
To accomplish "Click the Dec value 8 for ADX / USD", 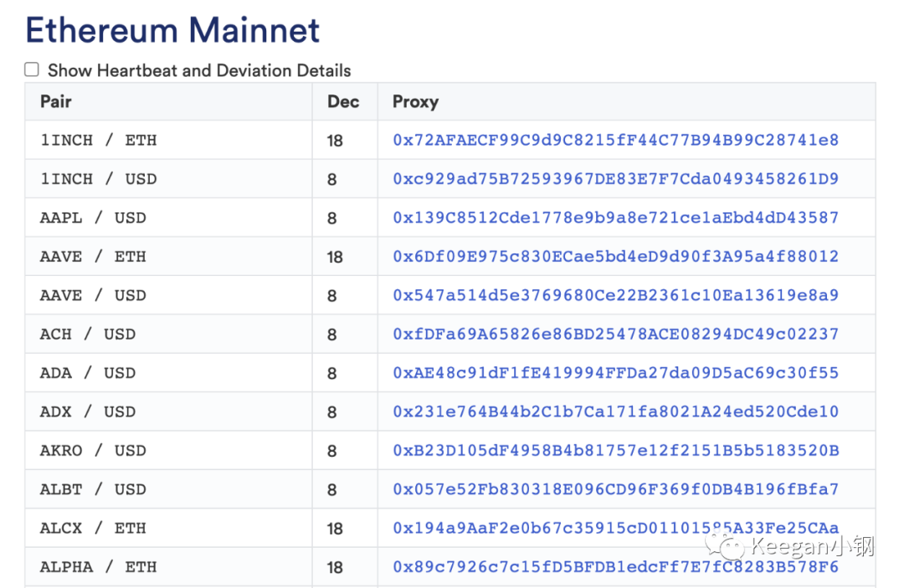I will 332,412.
